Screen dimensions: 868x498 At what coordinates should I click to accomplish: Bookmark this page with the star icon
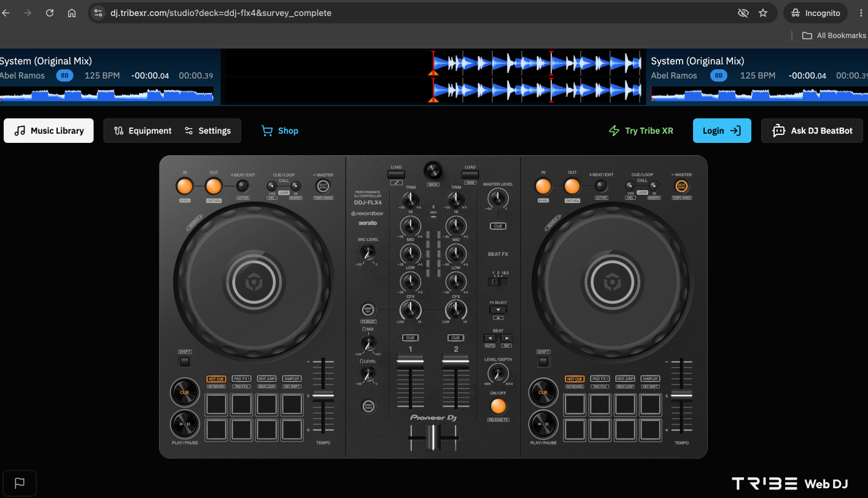coord(763,13)
